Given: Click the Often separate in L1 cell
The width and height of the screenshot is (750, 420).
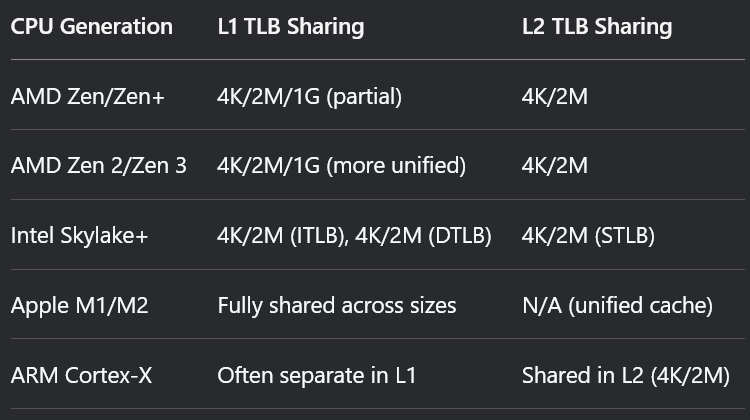Looking at the screenshot, I should (317, 376).
